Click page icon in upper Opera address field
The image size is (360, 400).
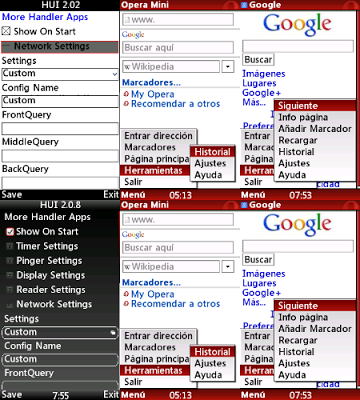pyautogui.click(x=127, y=20)
